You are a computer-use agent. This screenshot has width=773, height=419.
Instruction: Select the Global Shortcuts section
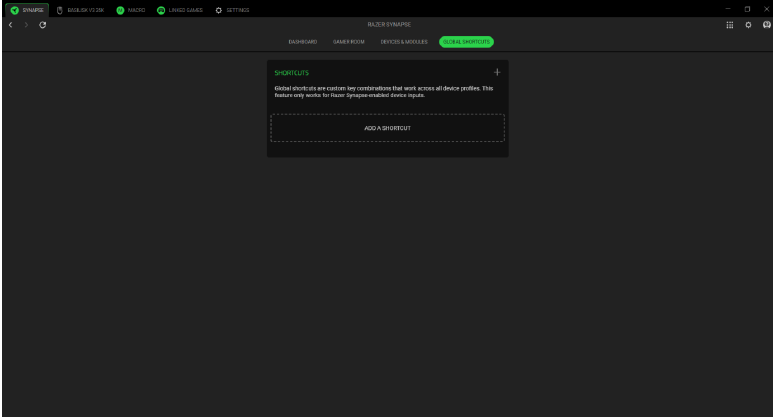466,42
